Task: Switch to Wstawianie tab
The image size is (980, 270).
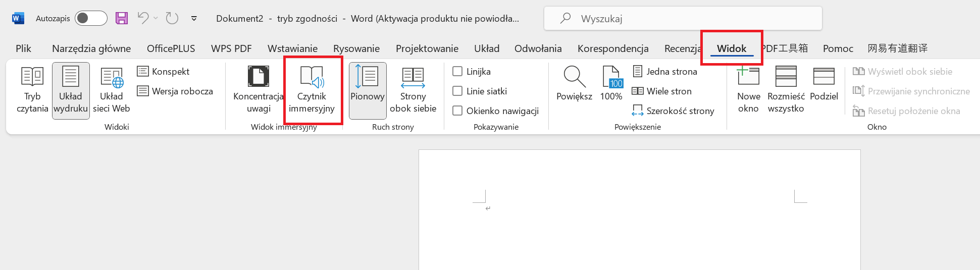Action: 292,48
